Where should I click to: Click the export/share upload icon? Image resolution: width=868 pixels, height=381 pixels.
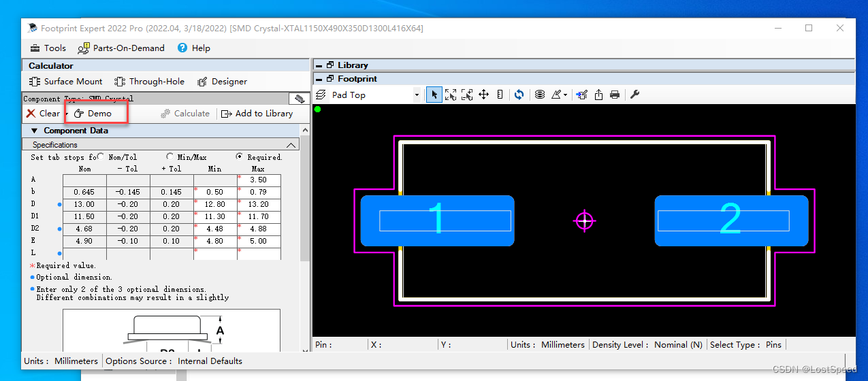coord(598,95)
